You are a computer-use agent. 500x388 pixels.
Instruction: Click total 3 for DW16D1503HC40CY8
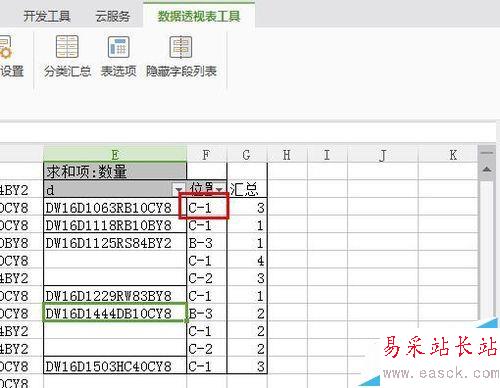247,366
